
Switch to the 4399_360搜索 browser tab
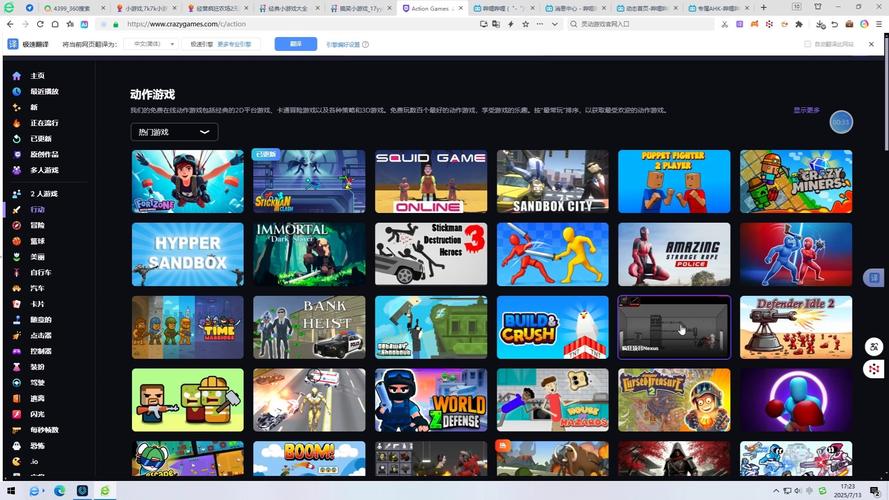[x=71, y=8]
